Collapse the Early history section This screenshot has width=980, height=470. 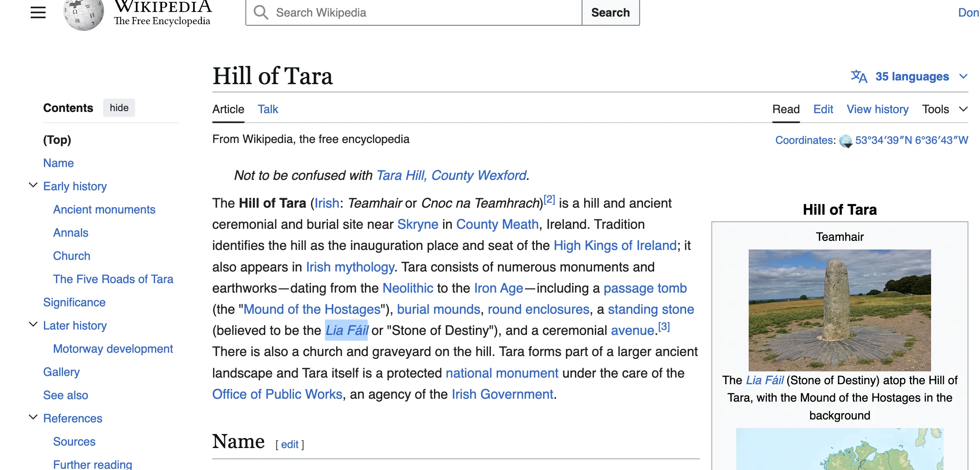[x=33, y=185]
